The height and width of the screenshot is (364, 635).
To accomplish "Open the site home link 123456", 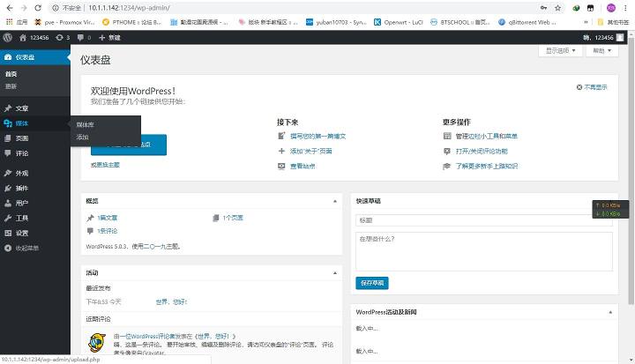I will [x=34, y=37].
